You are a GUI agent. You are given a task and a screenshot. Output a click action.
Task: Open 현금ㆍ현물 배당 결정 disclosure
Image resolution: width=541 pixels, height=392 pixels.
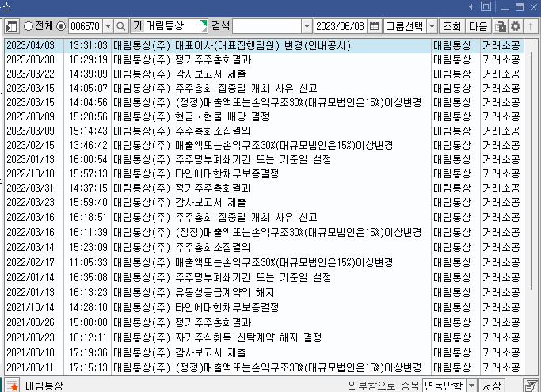click(x=192, y=116)
